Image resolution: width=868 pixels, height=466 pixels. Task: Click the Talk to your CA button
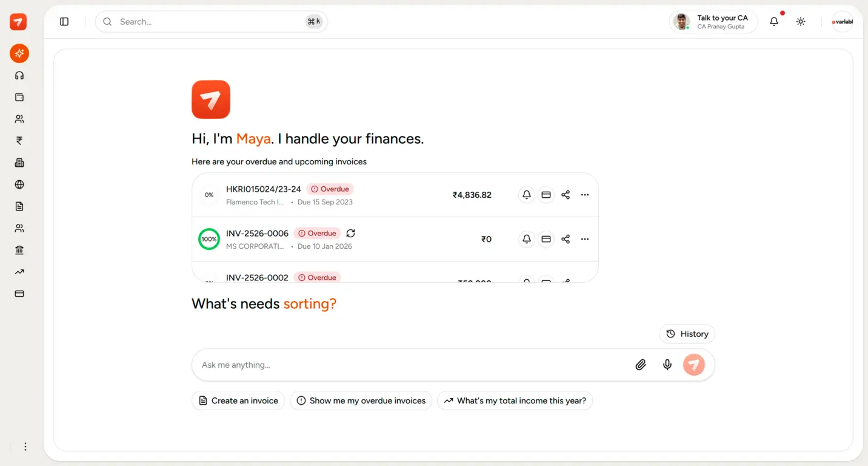[x=713, y=22]
